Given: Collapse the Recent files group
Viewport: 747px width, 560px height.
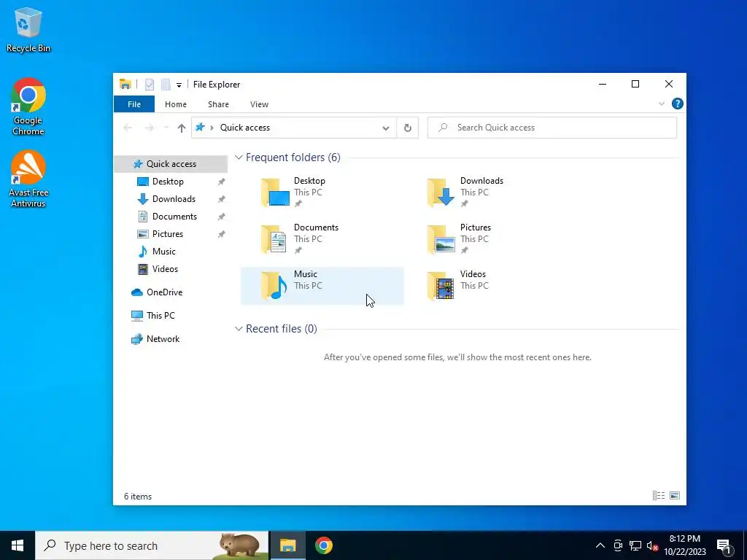Looking at the screenshot, I should tap(239, 329).
